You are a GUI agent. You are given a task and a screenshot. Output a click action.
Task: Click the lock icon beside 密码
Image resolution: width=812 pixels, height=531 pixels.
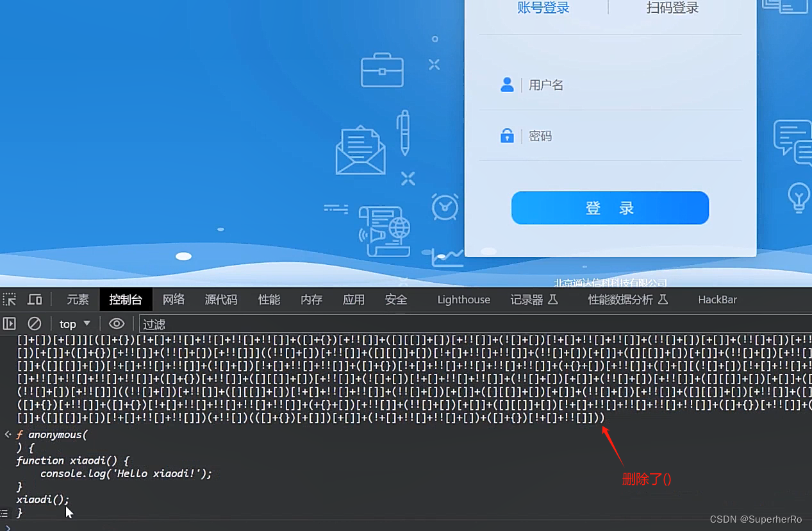click(507, 136)
